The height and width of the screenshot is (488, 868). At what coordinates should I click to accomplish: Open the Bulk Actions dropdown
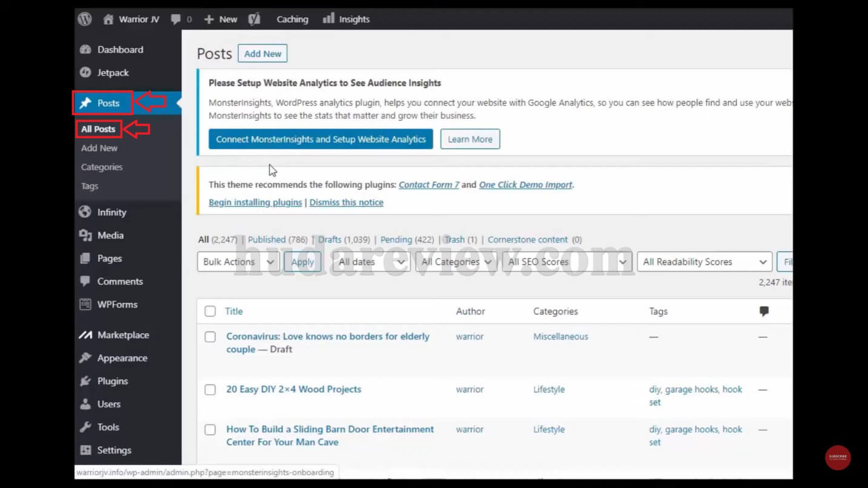click(x=238, y=262)
